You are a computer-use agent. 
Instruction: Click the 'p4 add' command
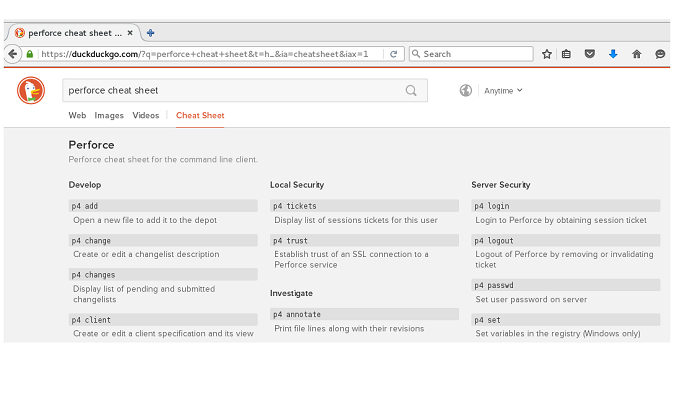pyautogui.click(x=163, y=206)
